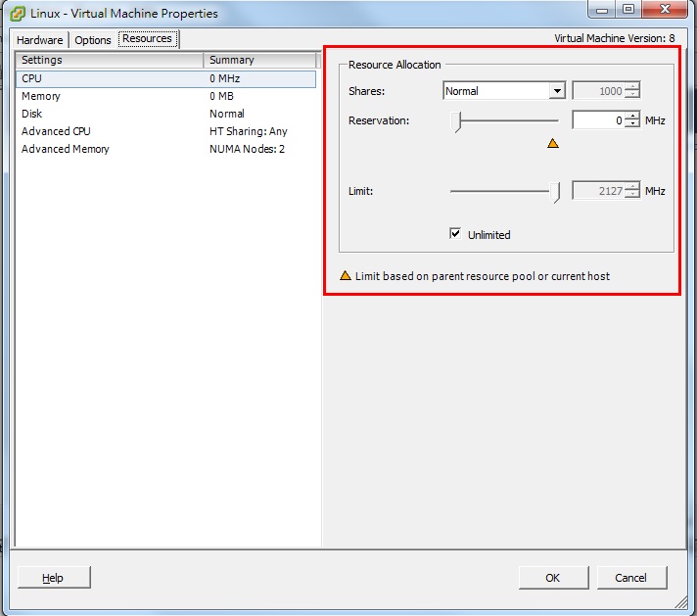Select the Advanced CPU row

165,131
